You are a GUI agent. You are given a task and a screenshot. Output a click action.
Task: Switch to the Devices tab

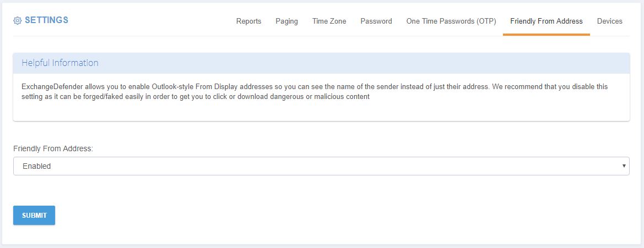point(609,21)
